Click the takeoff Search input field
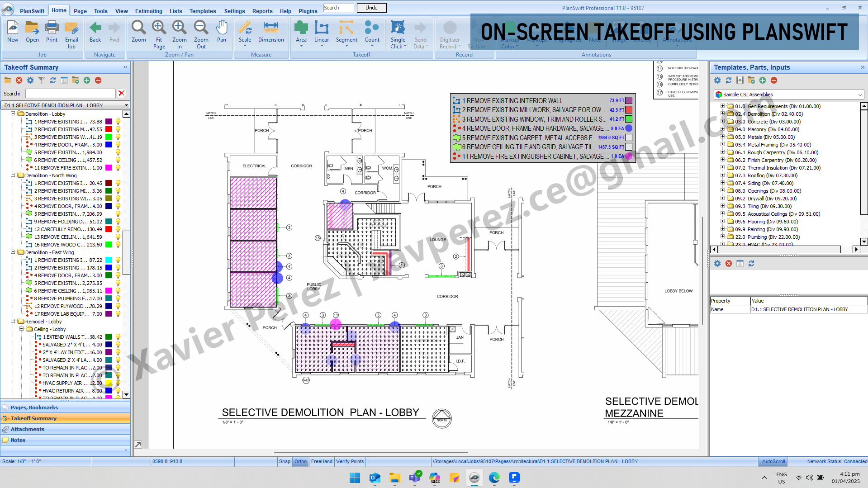Image resolution: width=868 pixels, height=488 pixels. click(x=70, y=93)
